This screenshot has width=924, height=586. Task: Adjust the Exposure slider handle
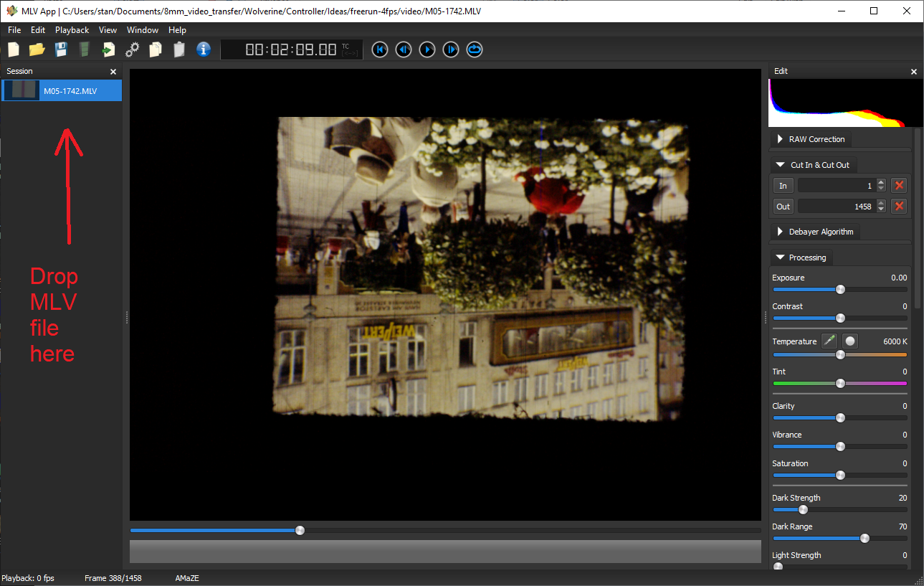(x=839, y=289)
